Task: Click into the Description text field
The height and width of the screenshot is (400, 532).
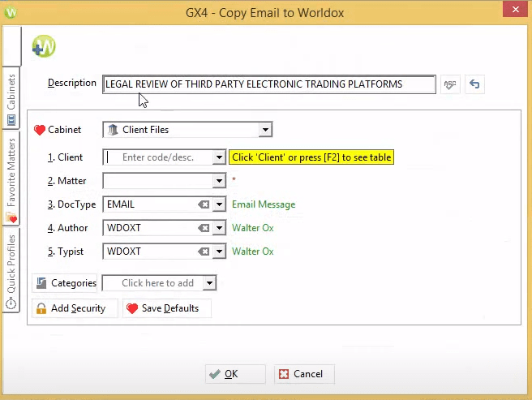Action: coord(268,84)
